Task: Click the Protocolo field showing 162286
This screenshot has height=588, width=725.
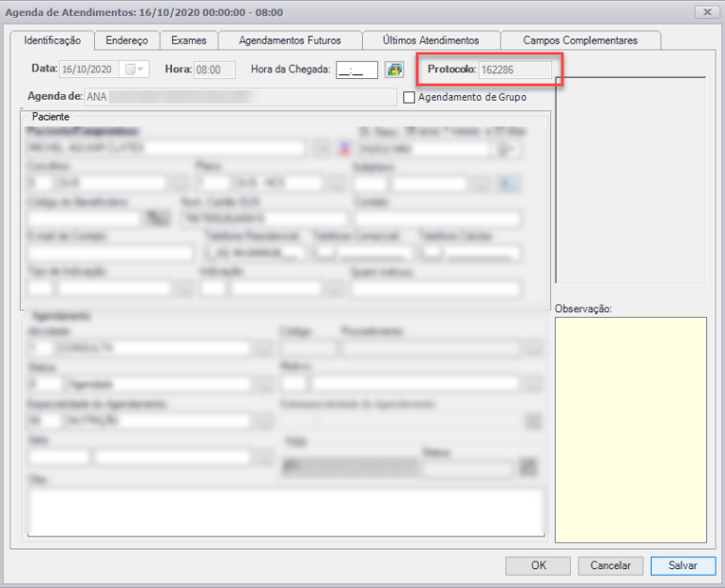Action: point(515,70)
